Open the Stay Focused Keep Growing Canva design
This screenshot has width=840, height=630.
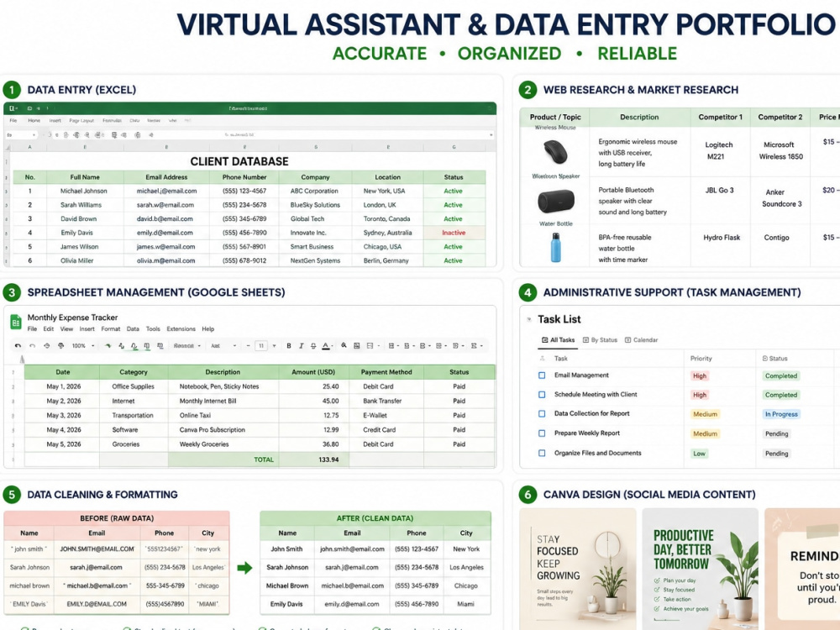(x=578, y=569)
